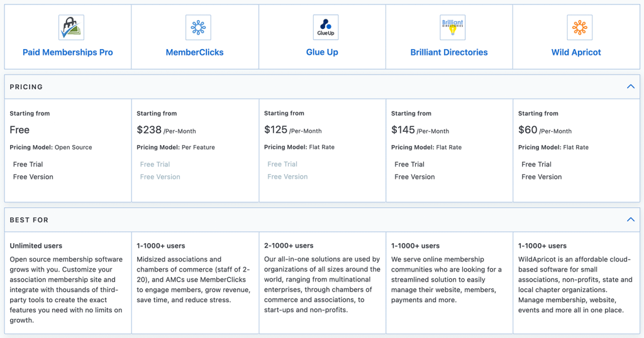Click the 'Midsized associations and chambers' description
This screenshot has height=338, width=644.
tap(194, 280)
